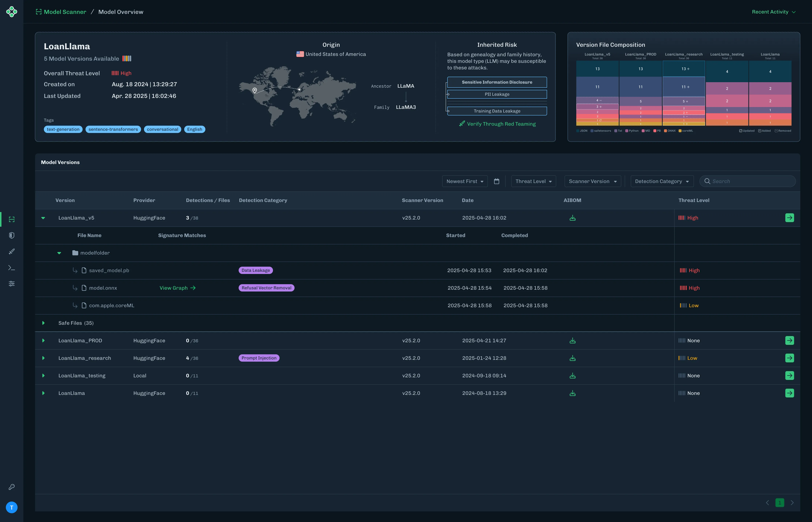The width and height of the screenshot is (812, 522).
Task: Open the shield icon in sidebar
Action: [12, 235]
